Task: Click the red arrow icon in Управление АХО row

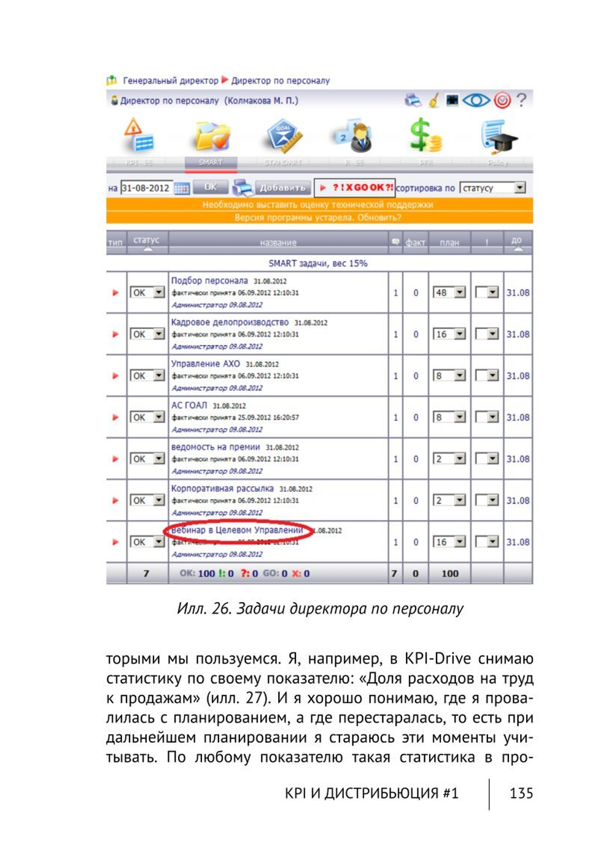Action: click(115, 376)
